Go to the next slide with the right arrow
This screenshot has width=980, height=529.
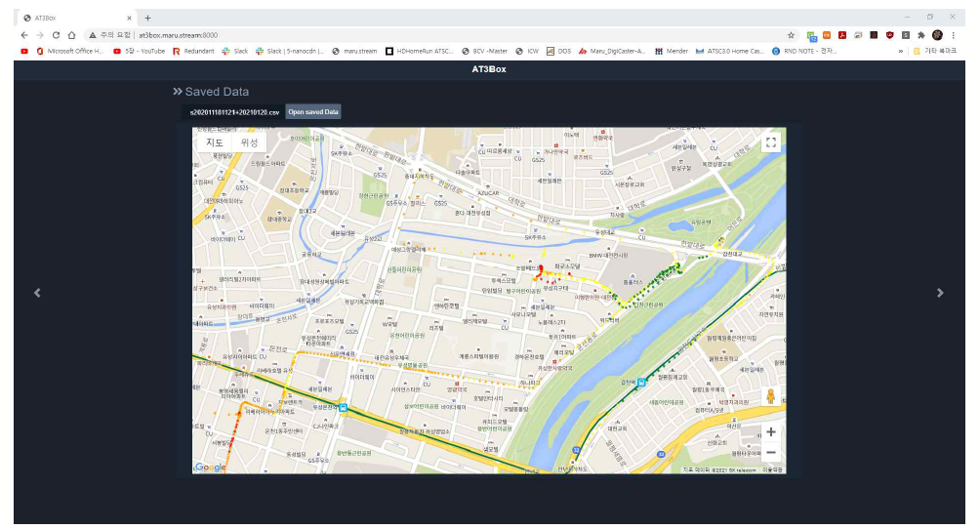(940, 293)
